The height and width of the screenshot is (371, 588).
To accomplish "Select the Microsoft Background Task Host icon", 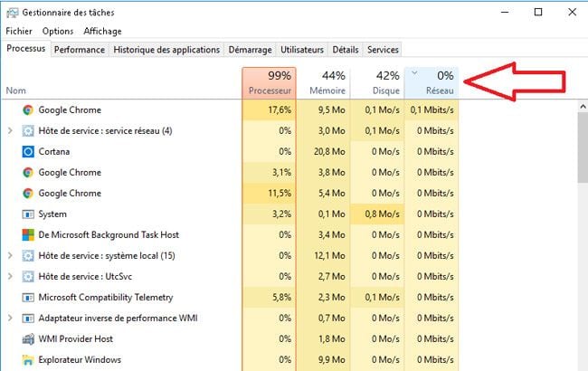I will click(x=28, y=235).
